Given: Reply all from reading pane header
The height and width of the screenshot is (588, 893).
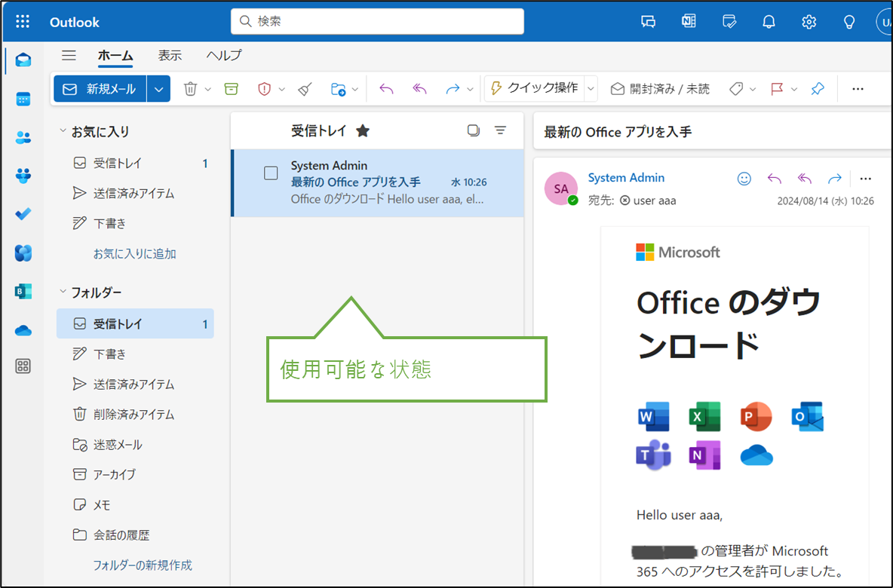Looking at the screenshot, I should [805, 179].
